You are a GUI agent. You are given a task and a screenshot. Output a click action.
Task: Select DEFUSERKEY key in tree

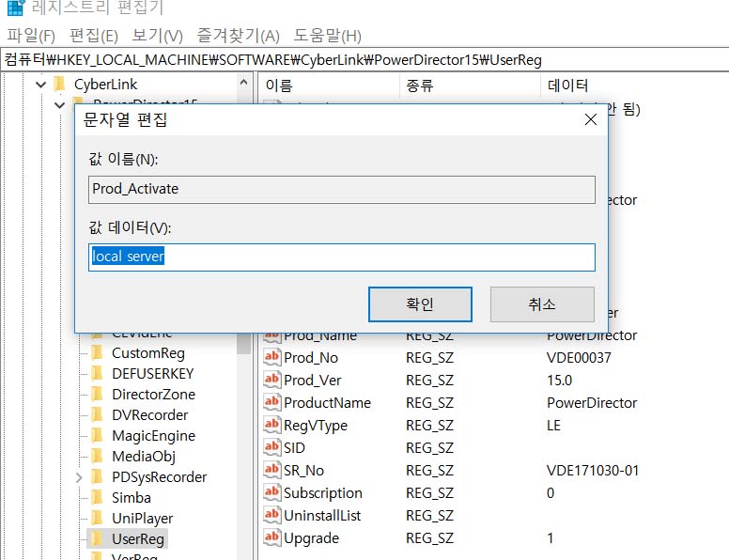pyautogui.click(x=152, y=373)
